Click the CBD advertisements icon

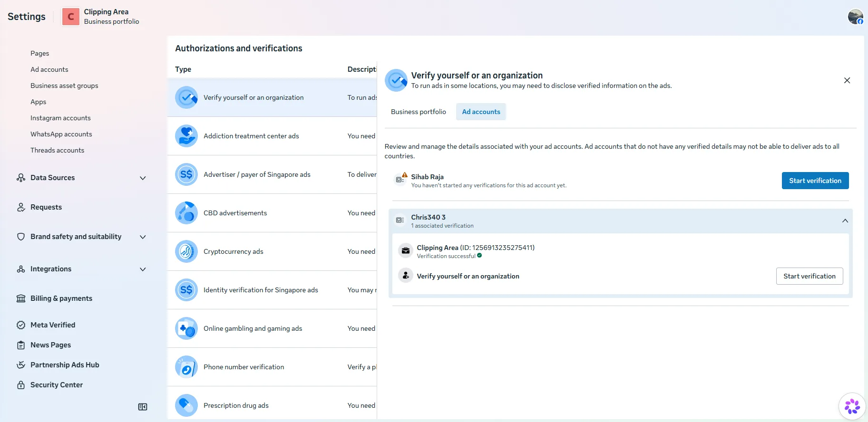click(186, 213)
